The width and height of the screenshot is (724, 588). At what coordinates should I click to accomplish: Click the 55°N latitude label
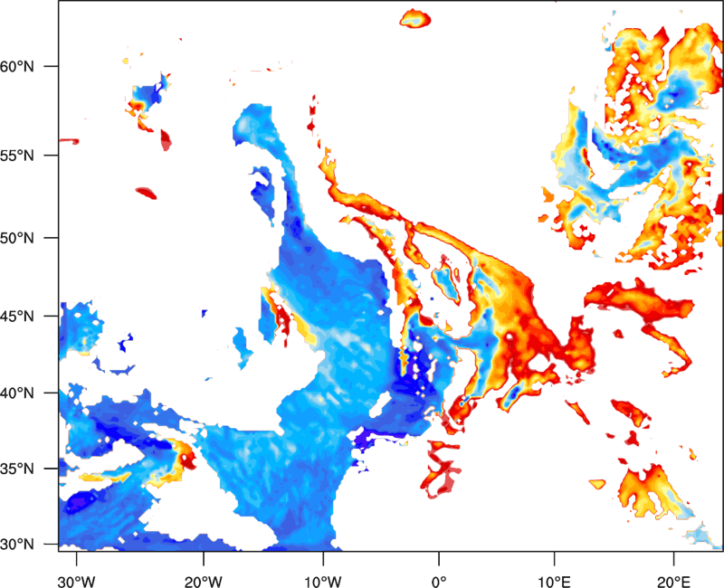pos(16,155)
